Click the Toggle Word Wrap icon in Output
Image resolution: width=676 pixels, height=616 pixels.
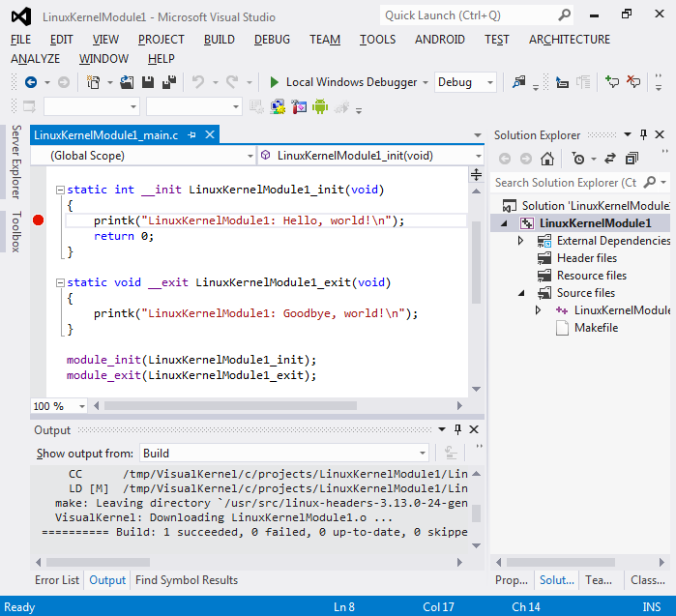pos(451,454)
